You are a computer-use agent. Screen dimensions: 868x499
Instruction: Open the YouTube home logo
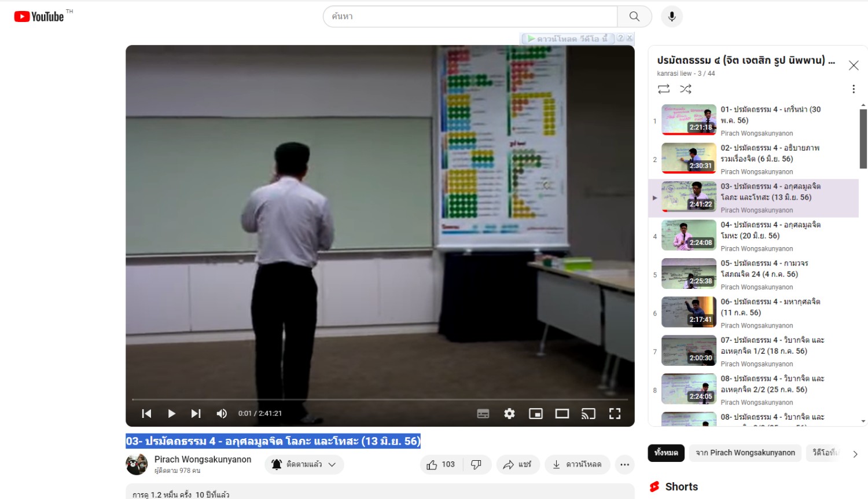click(x=39, y=17)
